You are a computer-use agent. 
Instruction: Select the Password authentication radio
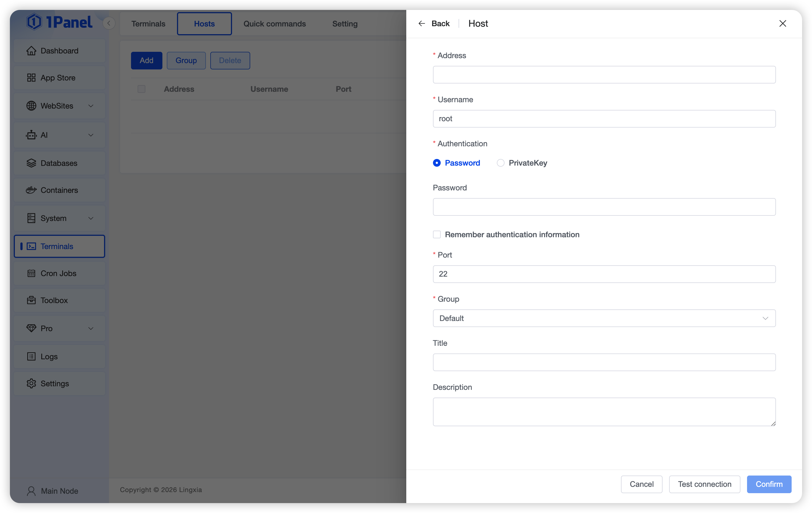tap(437, 163)
